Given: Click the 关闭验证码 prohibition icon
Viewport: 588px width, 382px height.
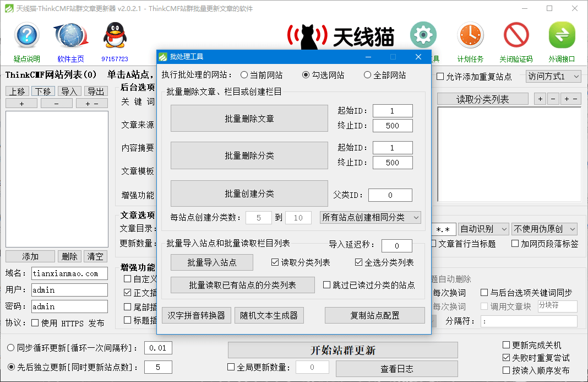Looking at the screenshot, I should (516, 35).
